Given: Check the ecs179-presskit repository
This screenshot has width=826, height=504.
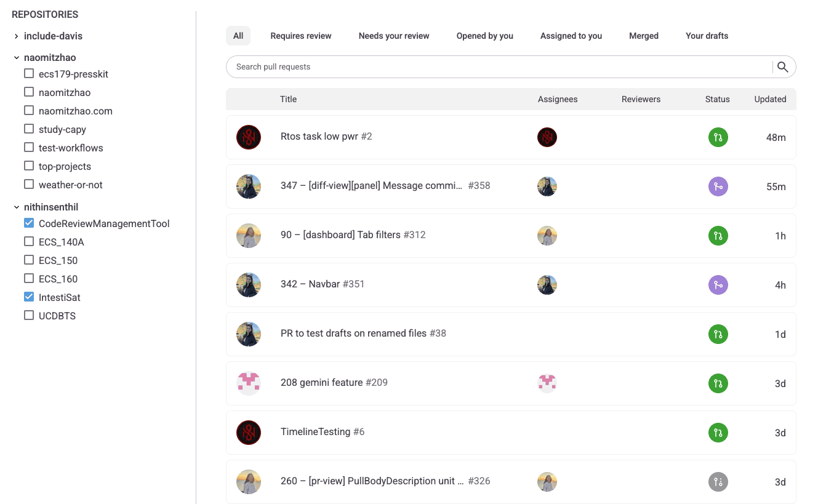Looking at the screenshot, I should click(29, 73).
